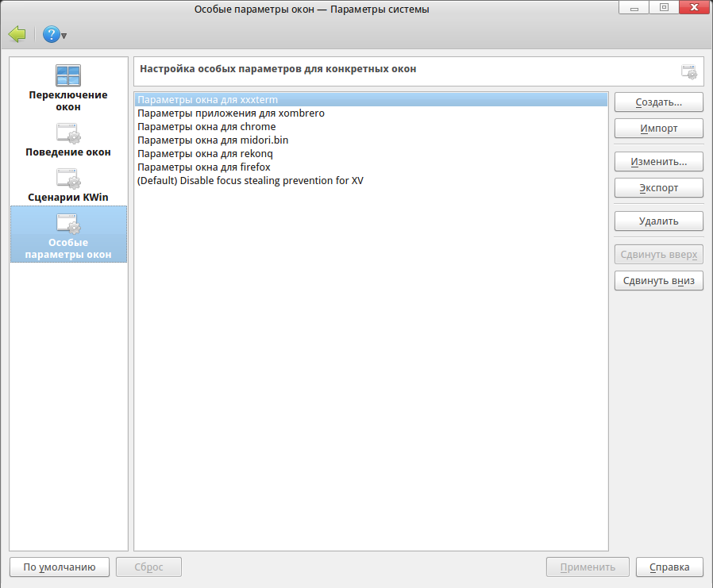This screenshot has height=588, width=713.
Task: Click the Изменить... button
Action: (x=658, y=162)
